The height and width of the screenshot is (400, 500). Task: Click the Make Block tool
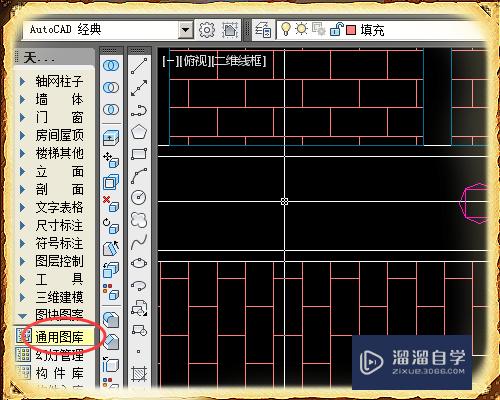point(139,330)
